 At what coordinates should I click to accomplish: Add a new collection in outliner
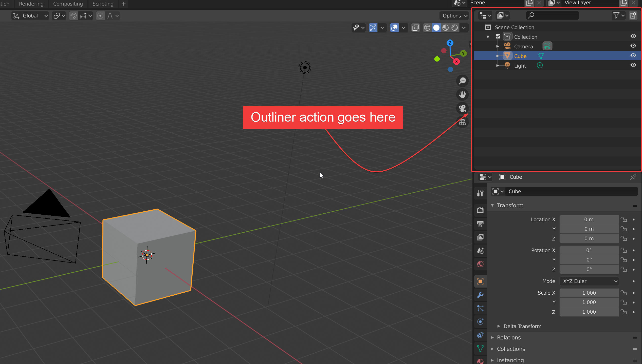pyautogui.click(x=633, y=16)
